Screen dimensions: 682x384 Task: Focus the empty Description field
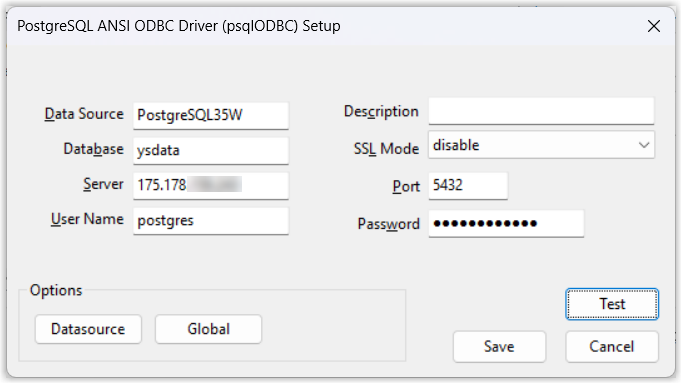541,111
